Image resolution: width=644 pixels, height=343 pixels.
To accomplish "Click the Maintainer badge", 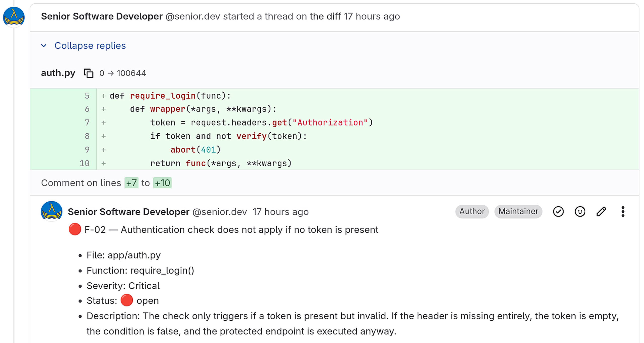I will point(518,211).
